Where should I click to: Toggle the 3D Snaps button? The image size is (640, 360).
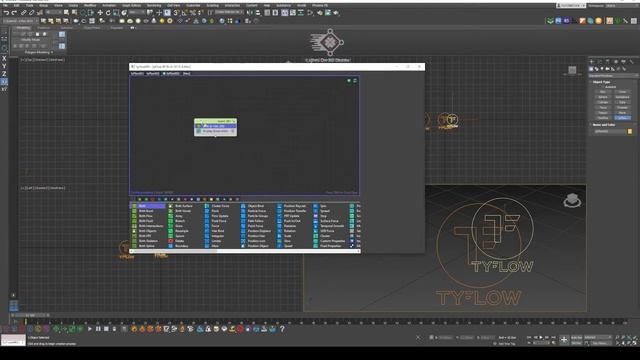click(176, 13)
